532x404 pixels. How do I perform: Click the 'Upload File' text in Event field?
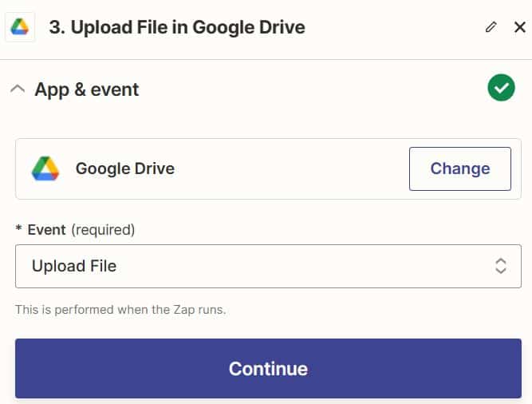click(x=74, y=266)
